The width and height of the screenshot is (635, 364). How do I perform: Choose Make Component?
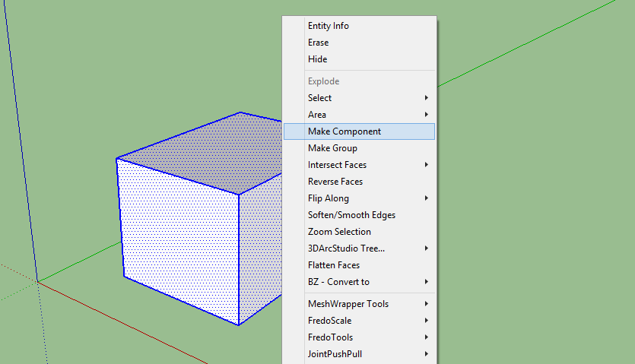(359, 131)
